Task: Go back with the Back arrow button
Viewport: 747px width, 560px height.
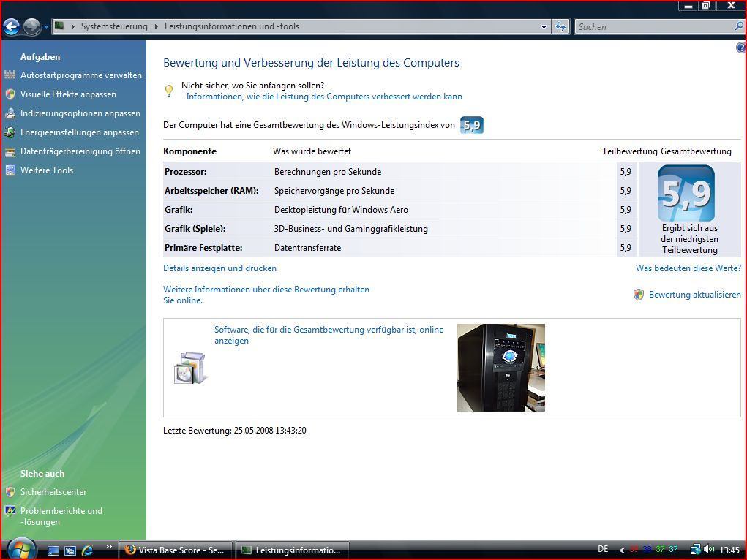Action: pyautogui.click(x=12, y=26)
